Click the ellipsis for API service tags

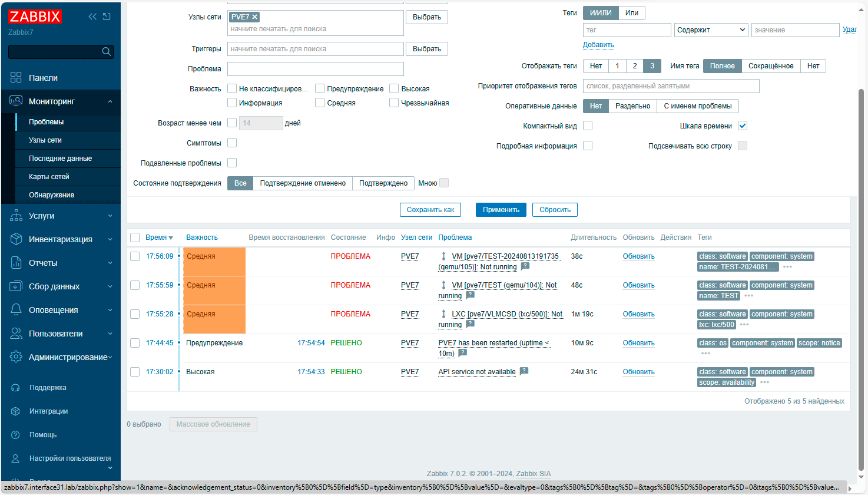point(764,382)
